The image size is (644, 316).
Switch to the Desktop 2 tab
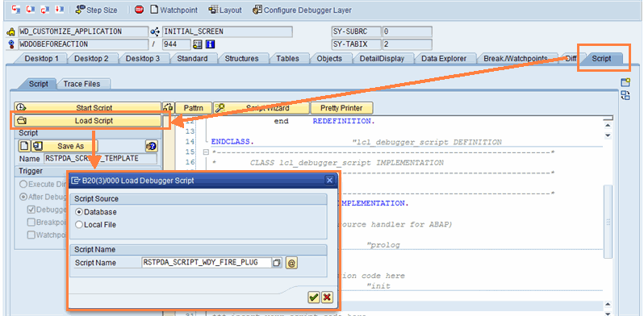point(91,59)
